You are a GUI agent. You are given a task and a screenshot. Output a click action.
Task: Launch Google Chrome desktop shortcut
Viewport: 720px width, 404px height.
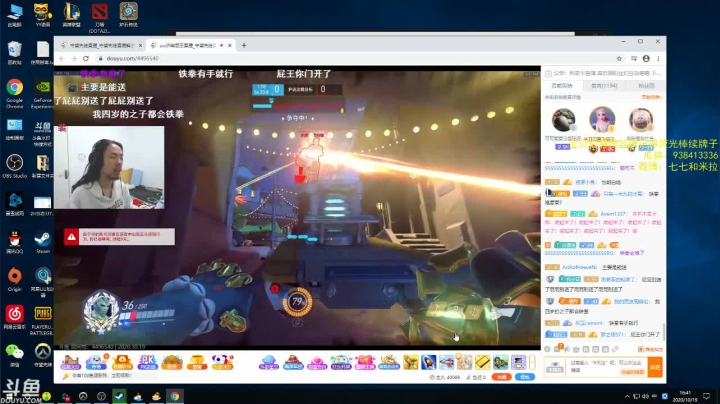(15, 93)
